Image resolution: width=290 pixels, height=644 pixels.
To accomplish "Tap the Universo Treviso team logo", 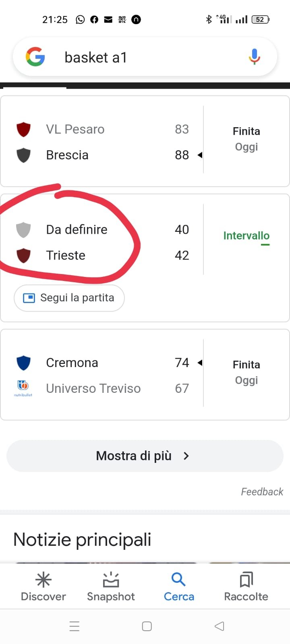I will (23, 387).
